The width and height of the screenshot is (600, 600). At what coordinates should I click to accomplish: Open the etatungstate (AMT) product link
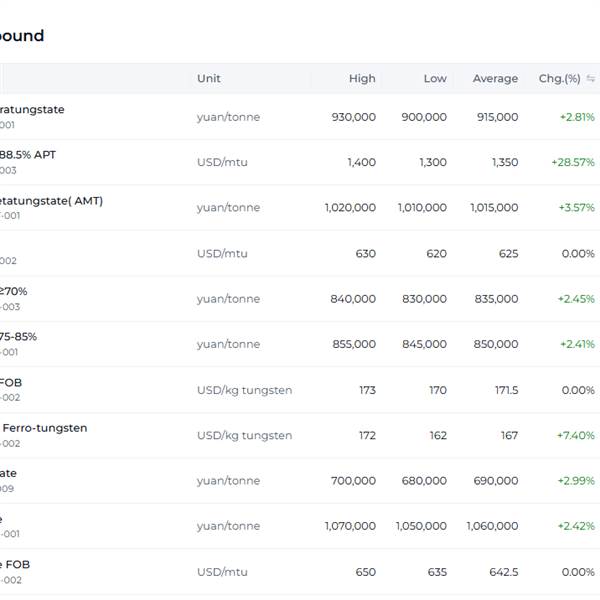click(x=51, y=201)
